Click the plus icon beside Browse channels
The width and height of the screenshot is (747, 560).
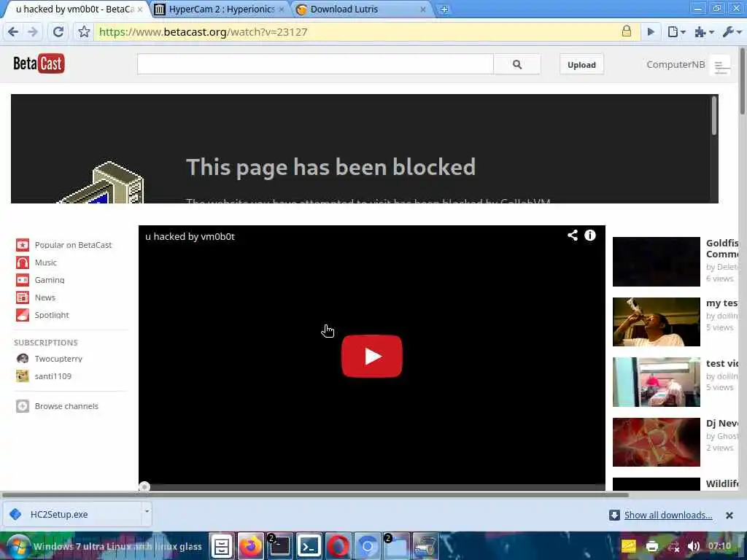click(23, 406)
